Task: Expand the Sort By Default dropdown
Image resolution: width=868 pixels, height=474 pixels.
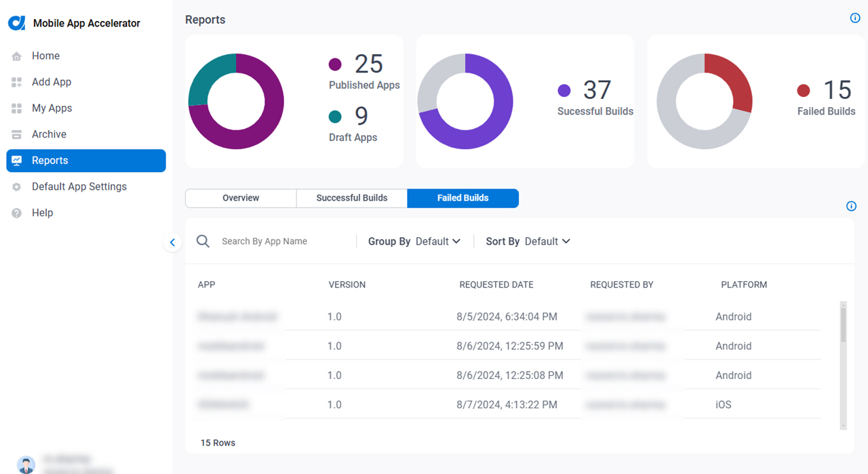Action: pos(528,241)
